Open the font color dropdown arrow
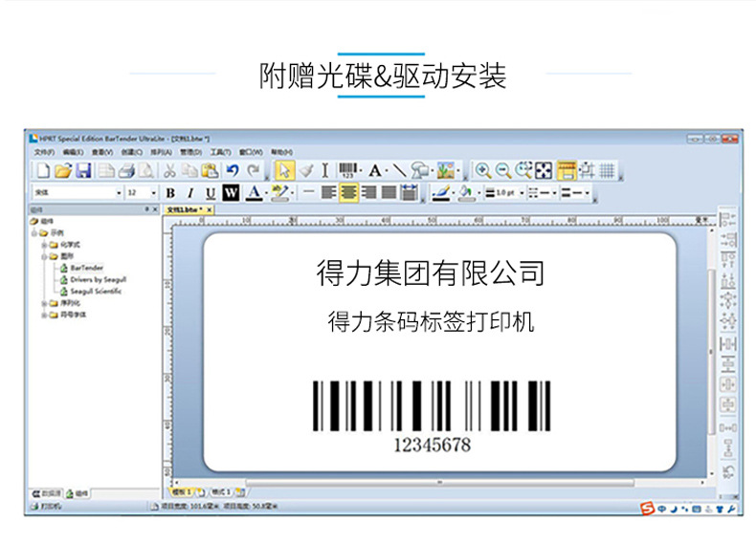 [x=266, y=193]
